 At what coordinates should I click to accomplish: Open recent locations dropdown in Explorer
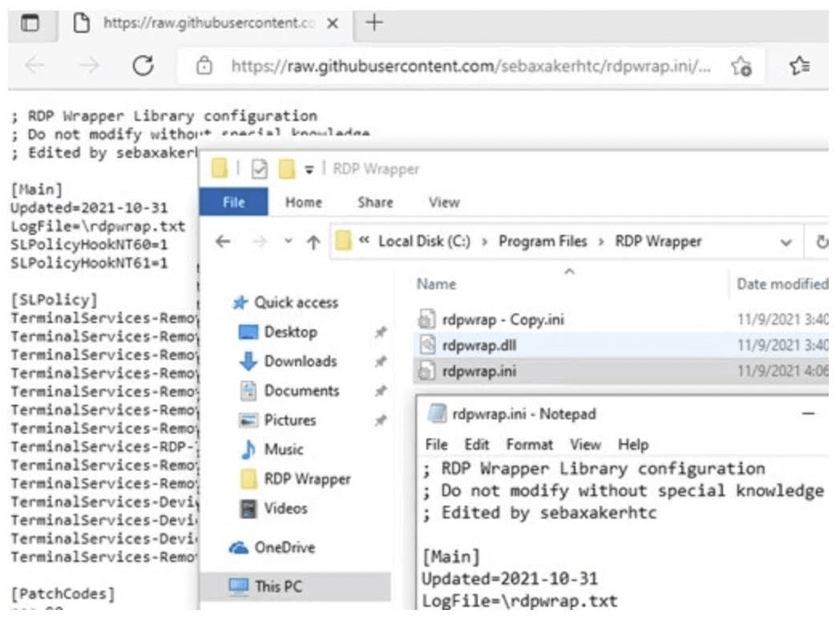[289, 241]
